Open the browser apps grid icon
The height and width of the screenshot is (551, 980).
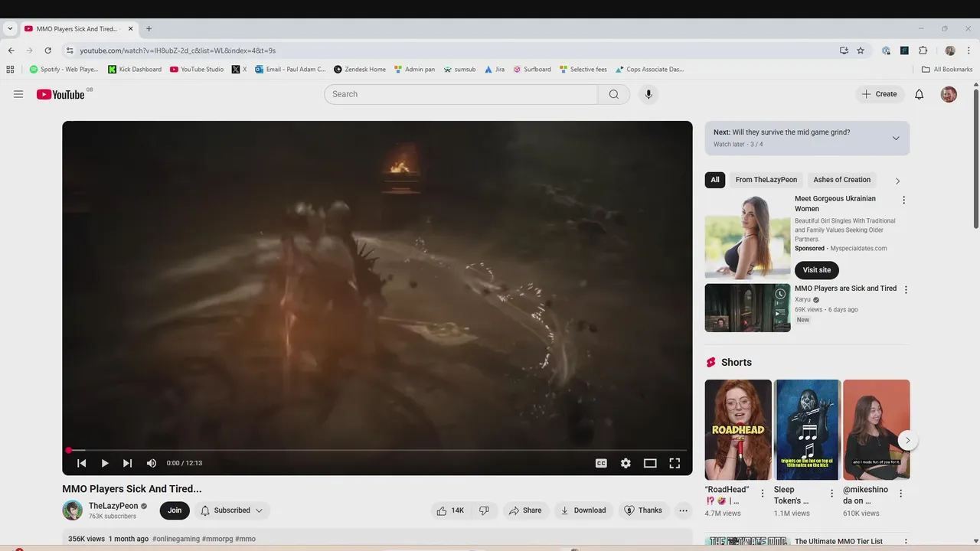[10, 69]
